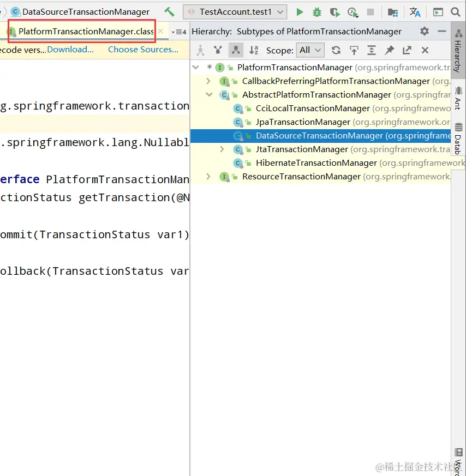The height and width of the screenshot is (476, 466).
Task: Collapse the AbstractPlatformTransactionManager node
Action: point(208,95)
